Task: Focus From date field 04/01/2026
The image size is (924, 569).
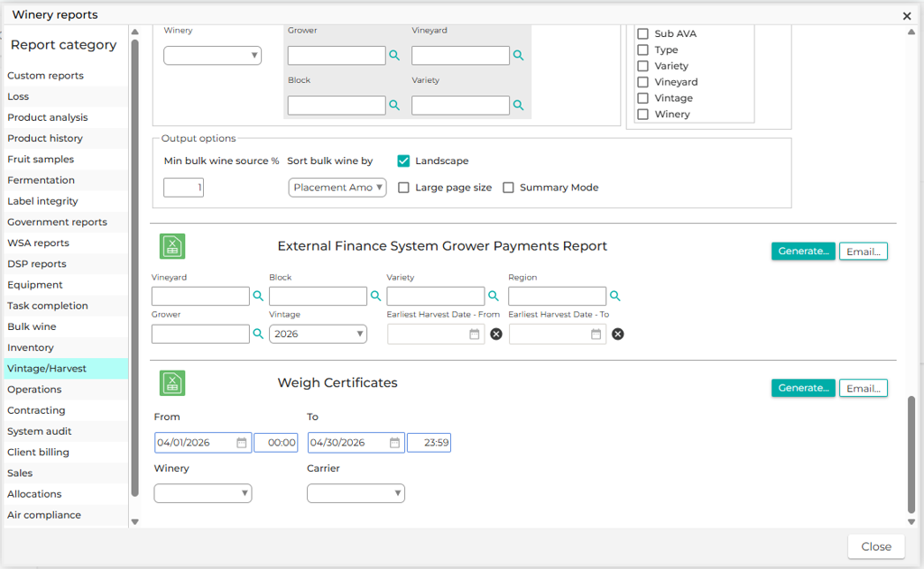Action: pyautogui.click(x=203, y=443)
